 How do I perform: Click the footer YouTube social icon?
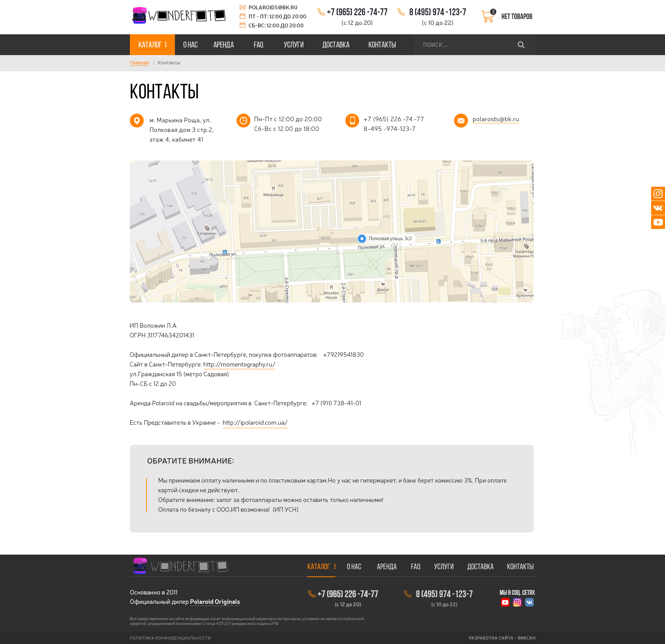pyautogui.click(x=505, y=602)
